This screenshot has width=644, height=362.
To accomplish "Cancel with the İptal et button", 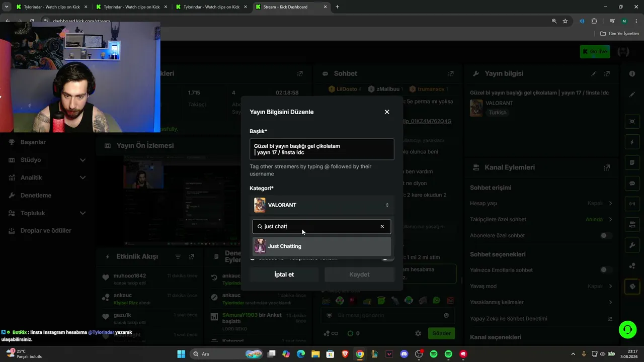I will click(x=284, y=275).
